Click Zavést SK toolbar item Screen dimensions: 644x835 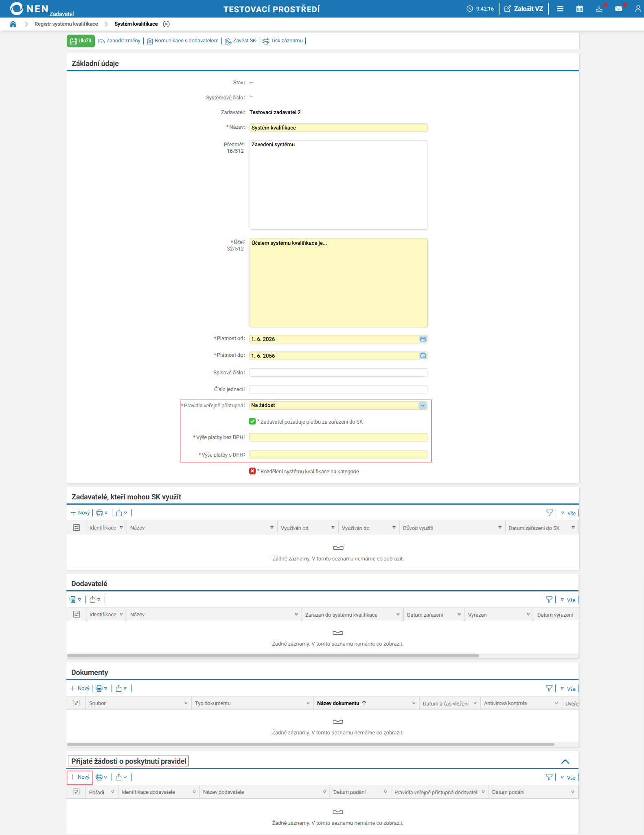click(x=241, y=41)
